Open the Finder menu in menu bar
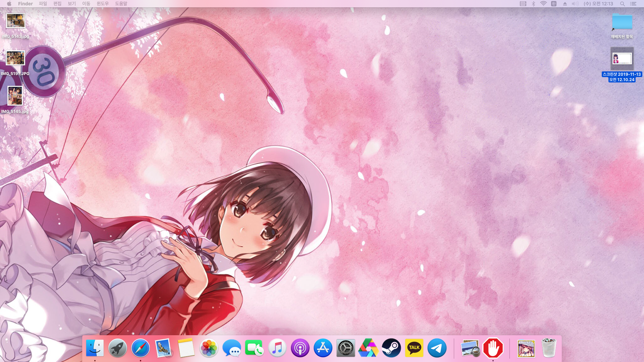Screen dimensions: 644x362 tap(25, 4)
